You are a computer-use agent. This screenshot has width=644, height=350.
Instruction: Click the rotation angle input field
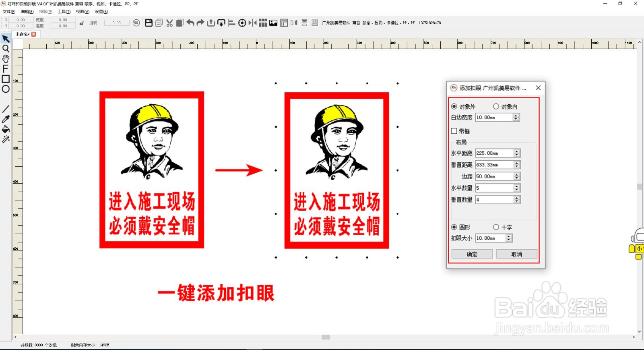(x=117, y=23)
